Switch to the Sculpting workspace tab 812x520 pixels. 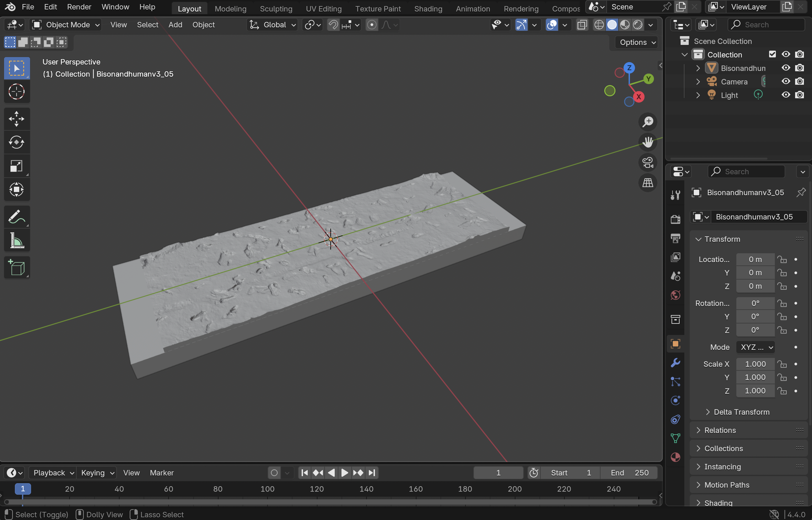pos(276,9)
